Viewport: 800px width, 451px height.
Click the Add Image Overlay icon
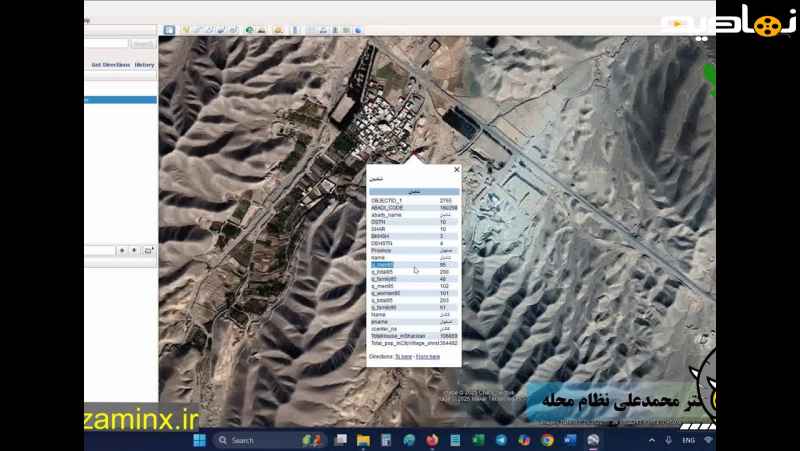[x=221, y=30]
